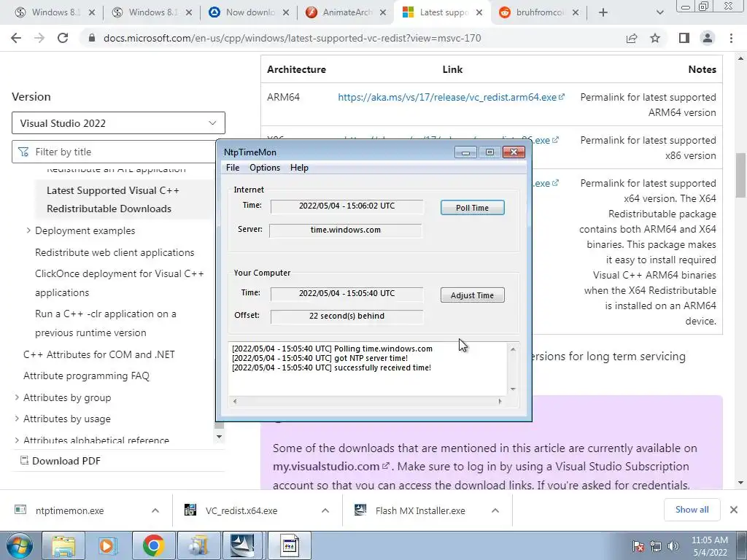Image resolution: width=747 pixels, height=560 pixels.
Task: Open Redistribute web client applications article
Action: 115,252
